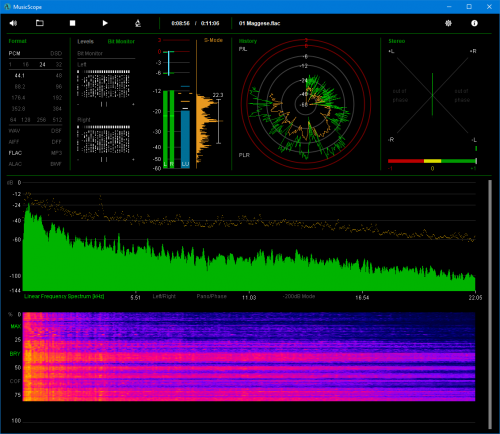Image resolution: width=500 pixels, height=434 pixels.
Task: Click the Left channel bit monitor grid
Action: tap(104, 84)
